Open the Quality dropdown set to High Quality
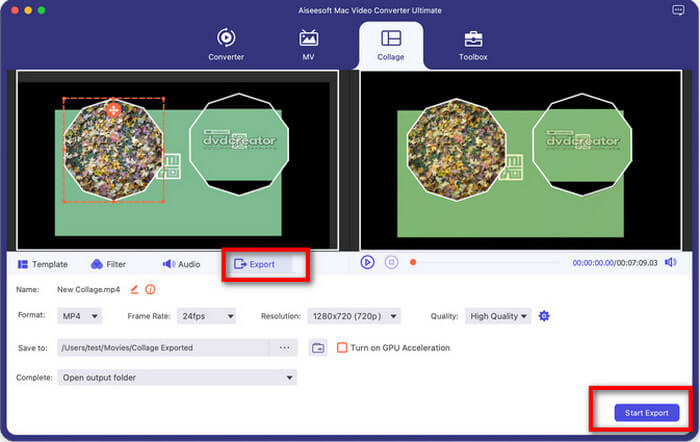This screenshot has height=442, width=700. (x=498, y=316)
